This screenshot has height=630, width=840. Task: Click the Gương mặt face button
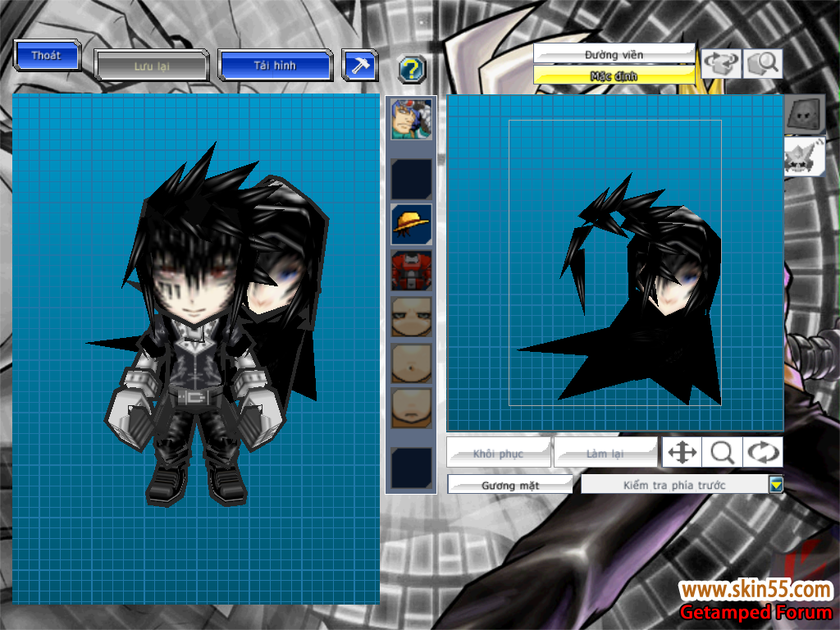click(510, 485)
